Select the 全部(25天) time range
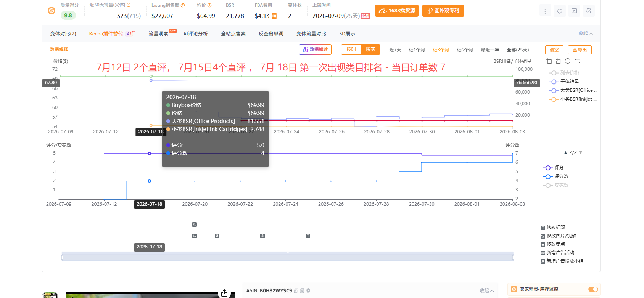This screenshot has height=298, width=644. coord(518,50)
